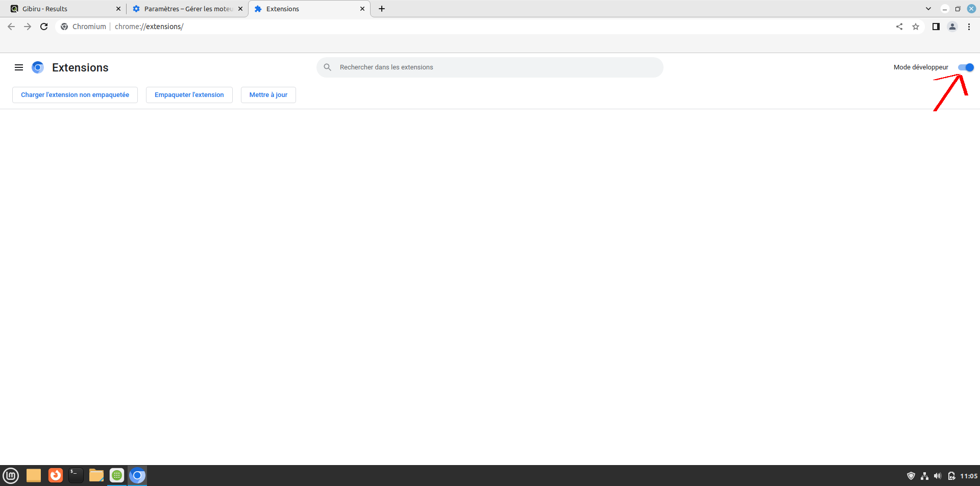Open the side panel icon
Viewport: 980px width, 486px height.
936,27
